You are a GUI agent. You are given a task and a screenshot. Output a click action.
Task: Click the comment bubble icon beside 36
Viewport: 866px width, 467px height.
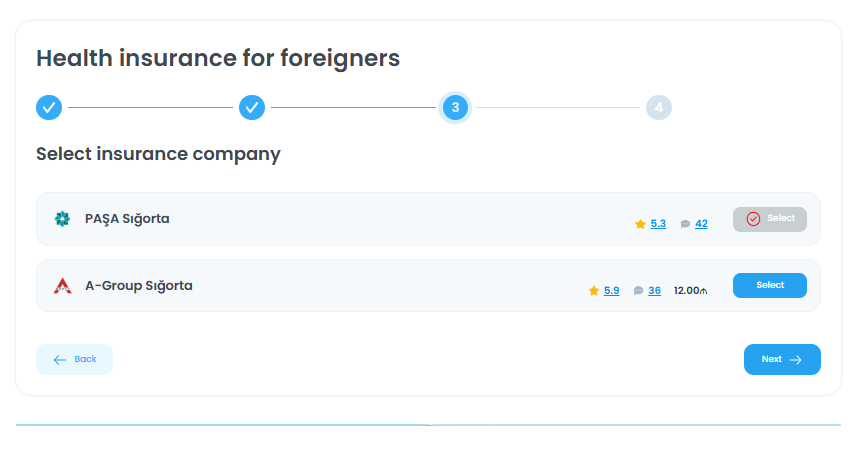[638, 291]
